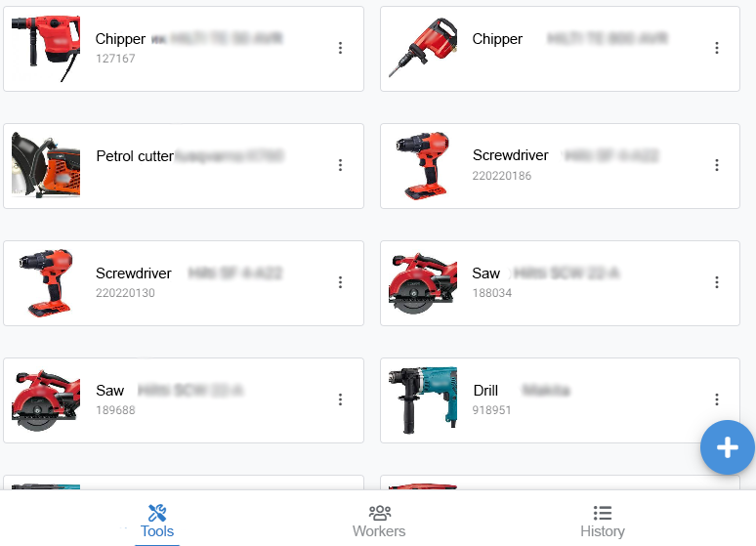This screenshot has width=756, height=546.
Task: Open kebab menu for Saw 189688
Action: point(340,399)
